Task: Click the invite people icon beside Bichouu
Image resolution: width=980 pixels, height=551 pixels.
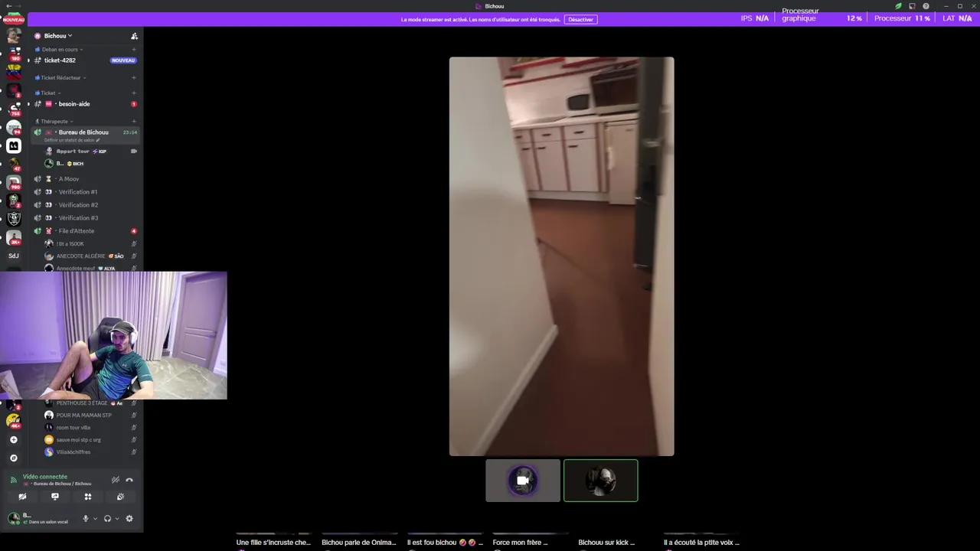Action: click(x=134, y=36)
